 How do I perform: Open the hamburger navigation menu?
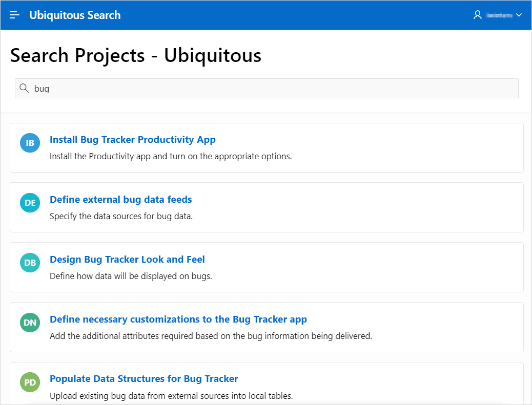(x=14, y=15)
